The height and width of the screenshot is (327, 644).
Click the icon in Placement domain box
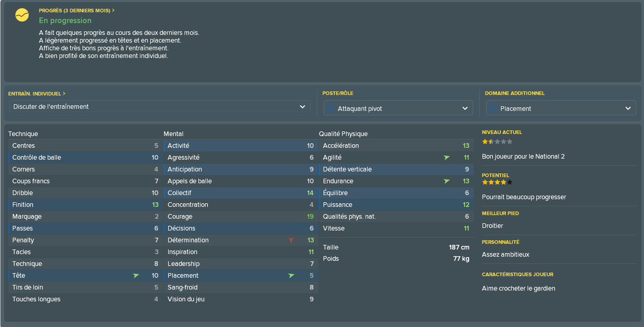[494, 108]
